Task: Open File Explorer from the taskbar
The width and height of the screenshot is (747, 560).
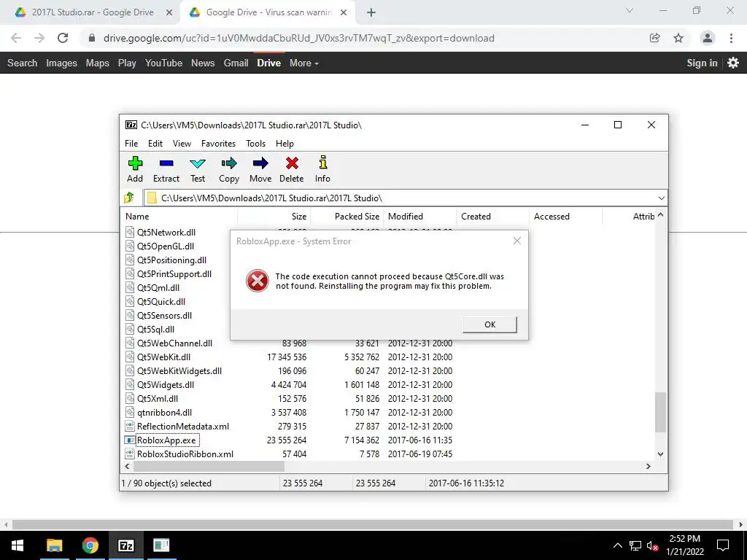Action: click(54, 545)
